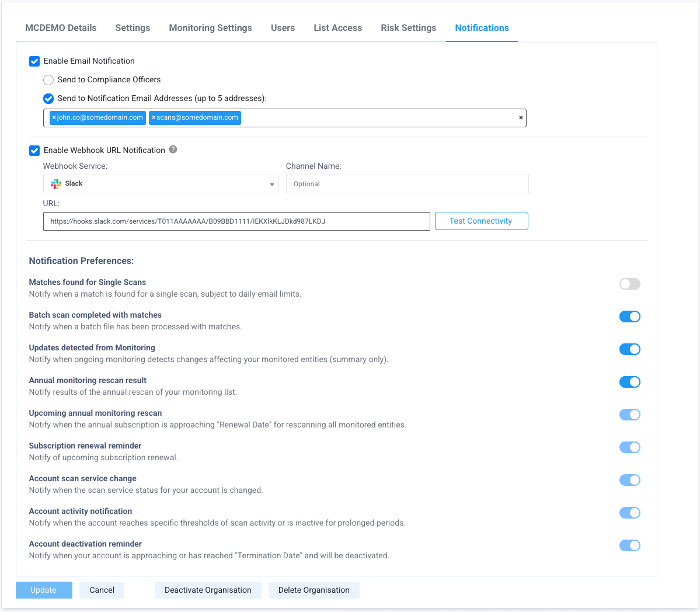The width and height of the screenshot is (700, 612).
Task: Click into the webhook URL field
Action: [x=236, y=221]
